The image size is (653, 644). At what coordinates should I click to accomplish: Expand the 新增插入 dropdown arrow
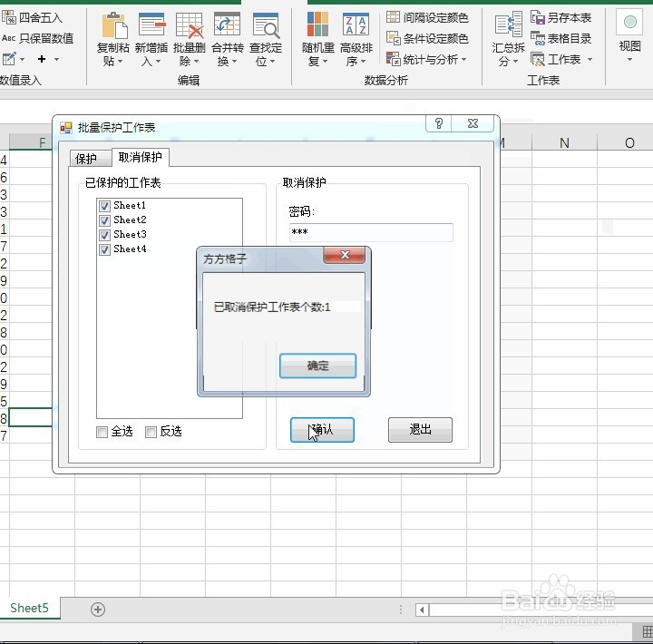click(x=158, y=62)
